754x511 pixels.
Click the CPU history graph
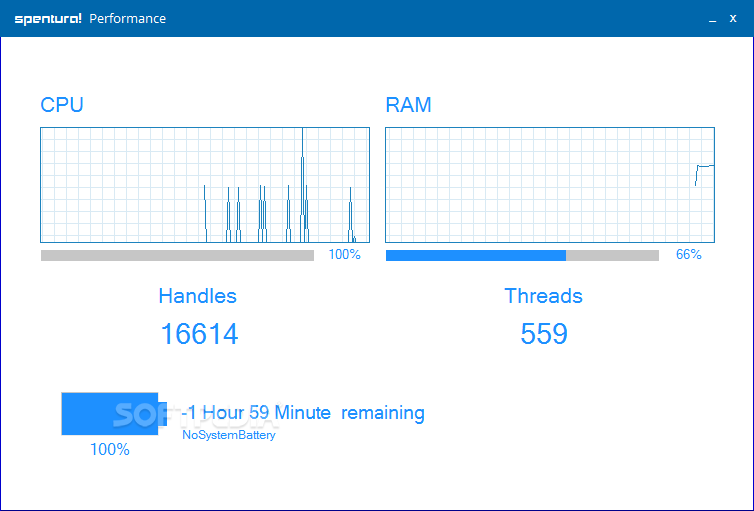pyautogui.click(x=205, y=185)
